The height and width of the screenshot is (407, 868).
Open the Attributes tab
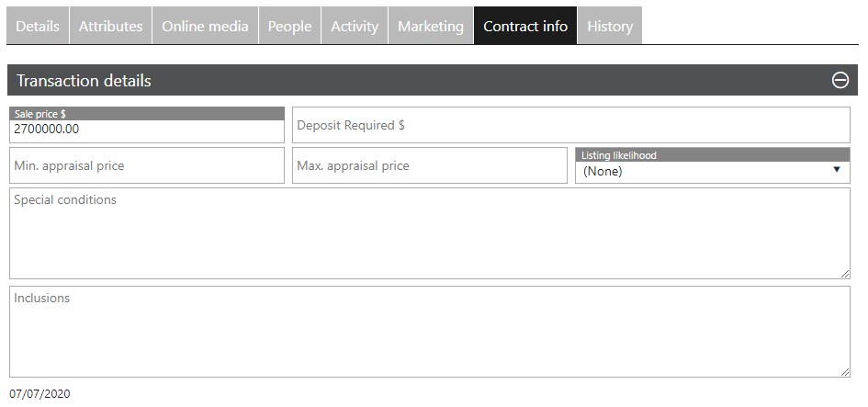click(x=110, y=26)
